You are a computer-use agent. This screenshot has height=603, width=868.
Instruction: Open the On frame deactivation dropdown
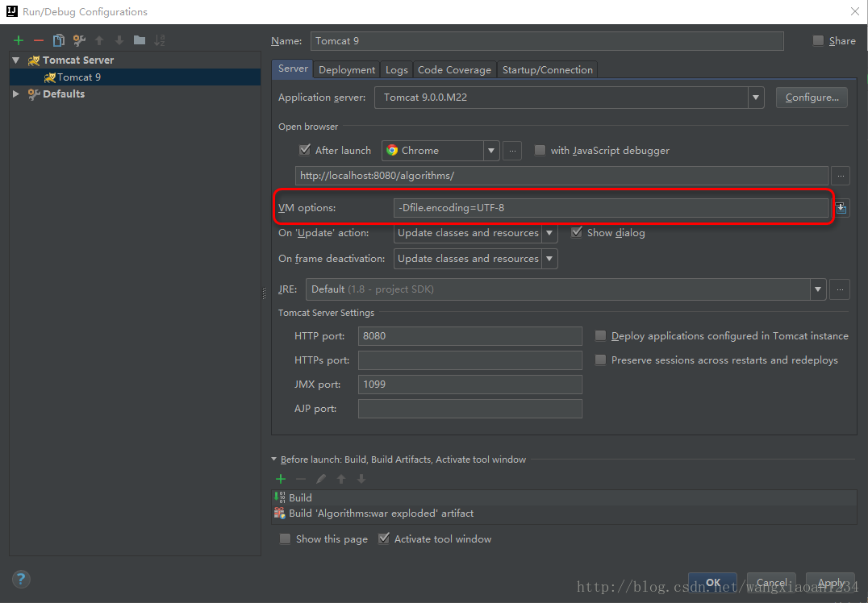click(549, 258)
